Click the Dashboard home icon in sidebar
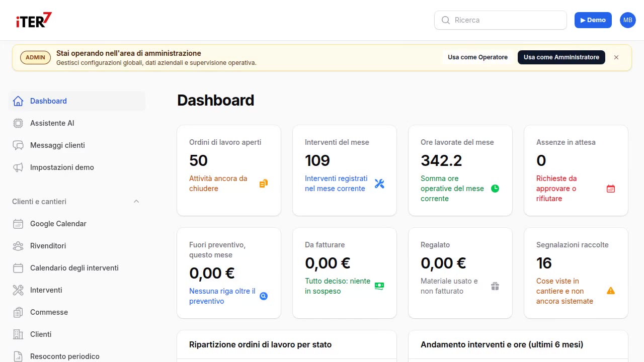 click(18, 101)
